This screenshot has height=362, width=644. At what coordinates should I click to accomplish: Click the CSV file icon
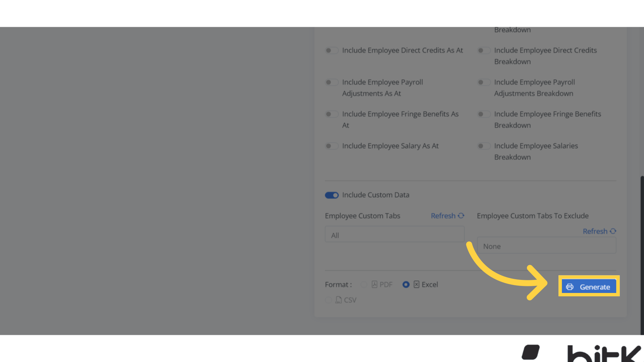pyautogui.click(x=338, y=300)
